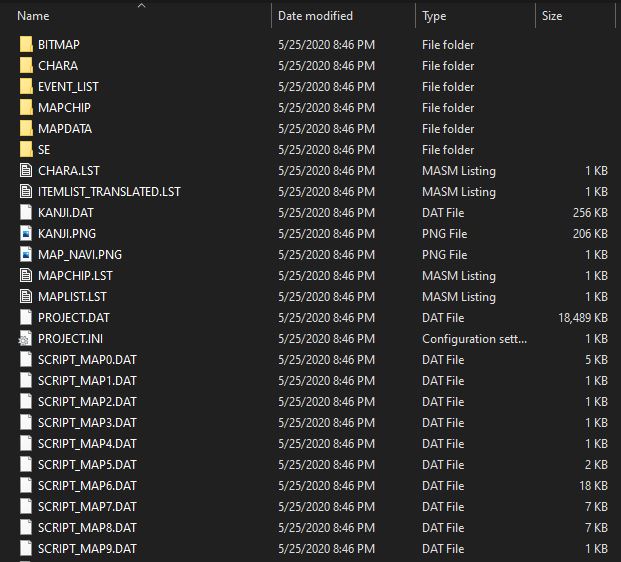Collapse sort arrow above Name column
This screenshot has width=621, height=562.
pos(141,5)
